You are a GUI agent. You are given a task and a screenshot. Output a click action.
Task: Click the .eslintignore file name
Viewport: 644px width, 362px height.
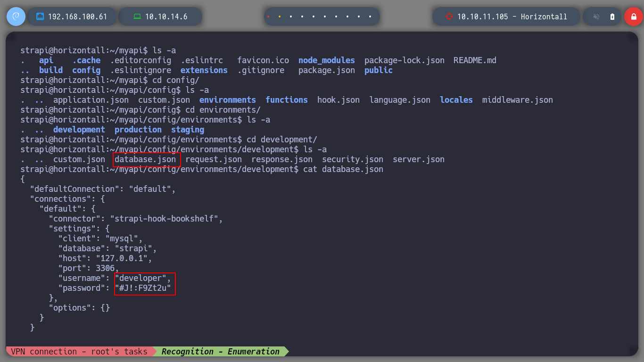coord(140,70)
